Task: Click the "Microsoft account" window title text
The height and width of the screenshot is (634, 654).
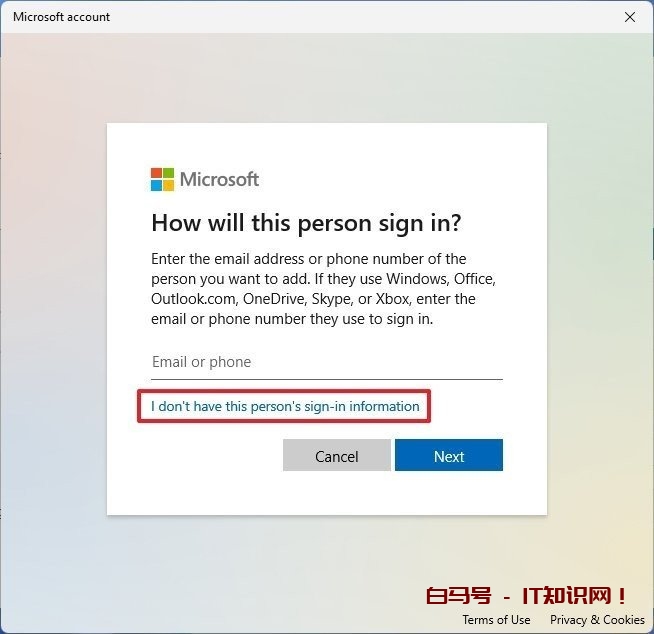Action: point(62,17)
